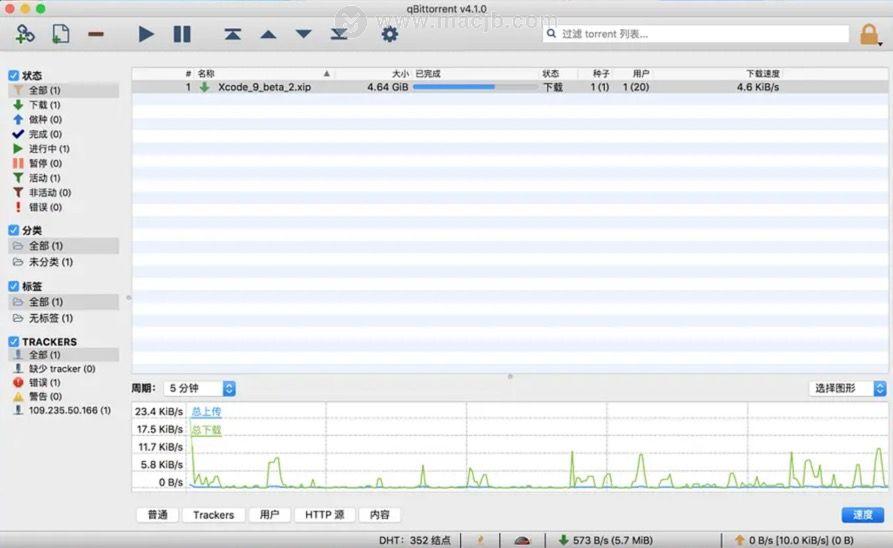The height and width of the screenshot is (548, 893).
Task: Switch to the Trackers tab
Action: [214, 515]
